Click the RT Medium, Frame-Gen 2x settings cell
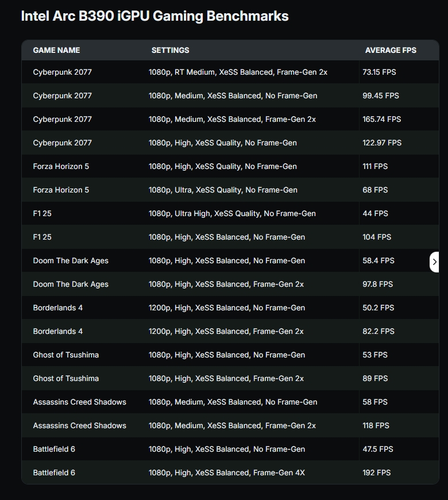The width and height of the screenshot is (448, 500). click(238, 72)
